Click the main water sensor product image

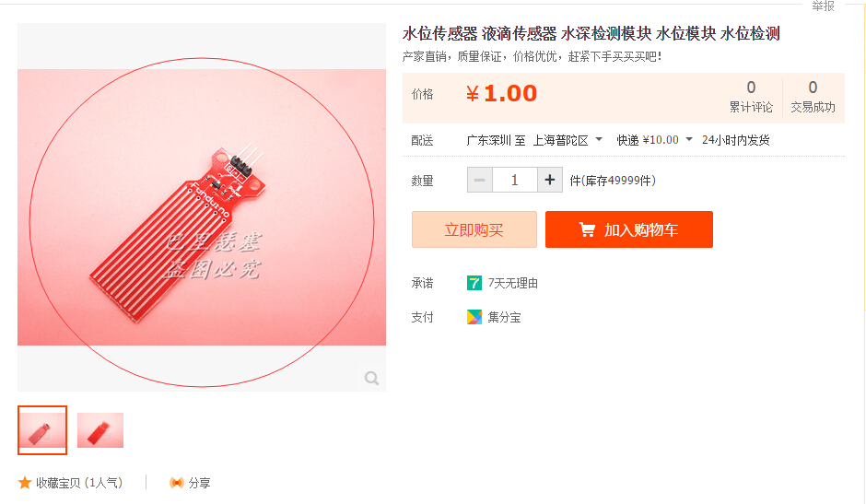[202, 207]
